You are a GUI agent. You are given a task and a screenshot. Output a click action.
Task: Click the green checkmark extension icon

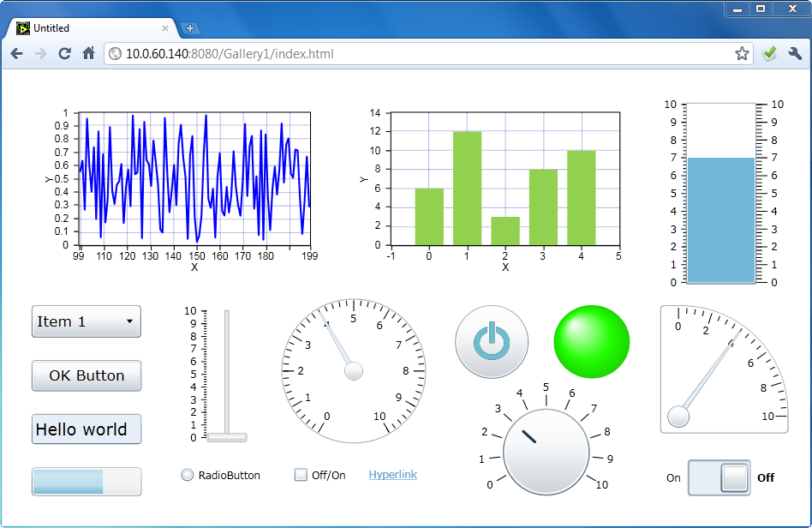tap(769, 54)
